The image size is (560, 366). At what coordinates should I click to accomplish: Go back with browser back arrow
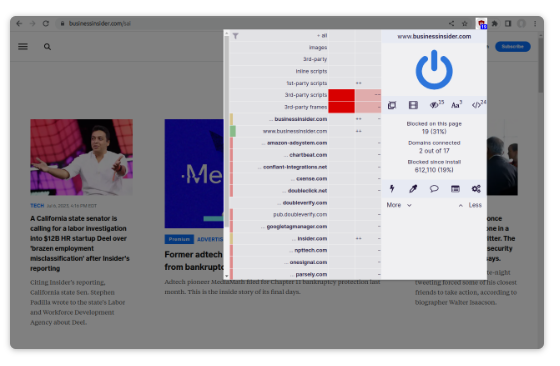[x=19, y=24]
